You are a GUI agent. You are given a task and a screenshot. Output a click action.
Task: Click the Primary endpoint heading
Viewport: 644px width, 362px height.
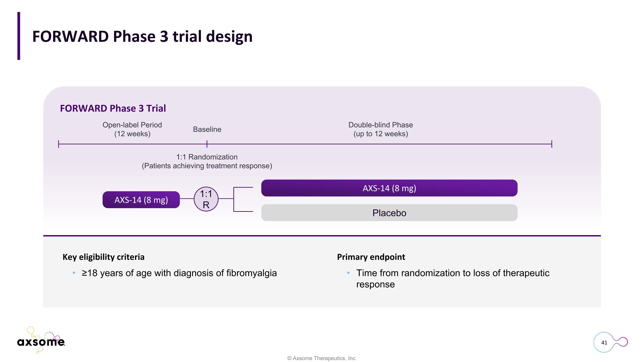[371, 257]
